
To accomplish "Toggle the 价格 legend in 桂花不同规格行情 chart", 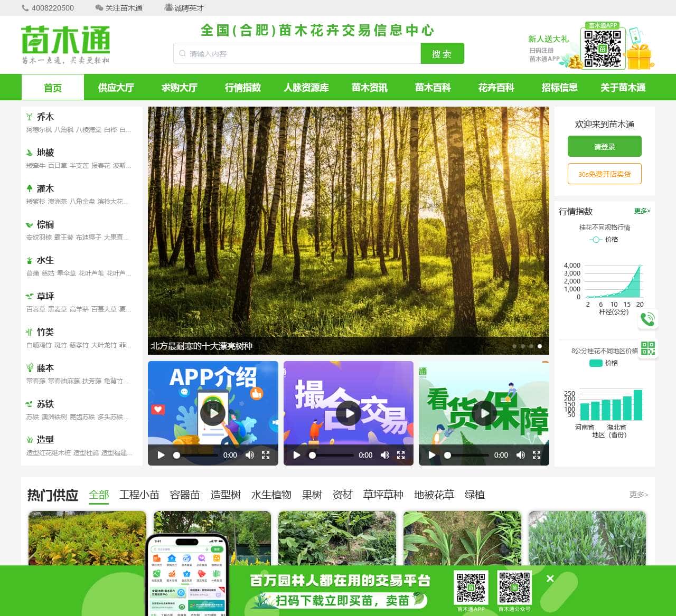I will coord(604,240).
